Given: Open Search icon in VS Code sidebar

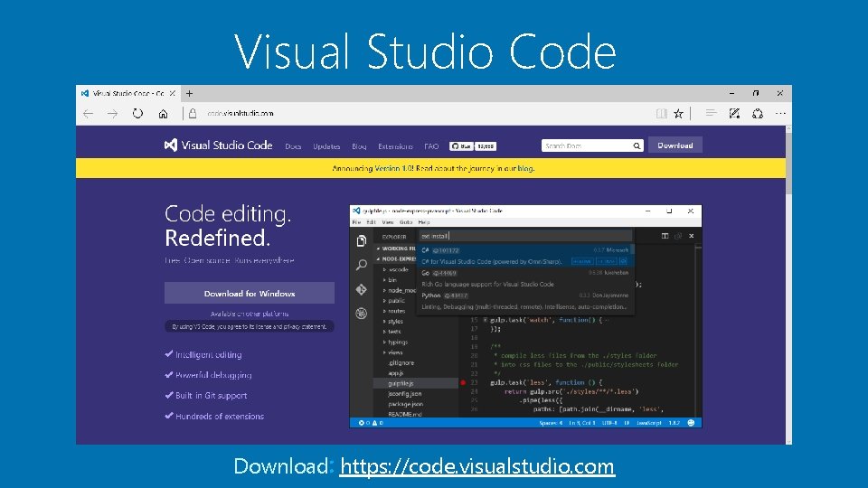Looking at the screenshot, I should (x=362, y=265).
